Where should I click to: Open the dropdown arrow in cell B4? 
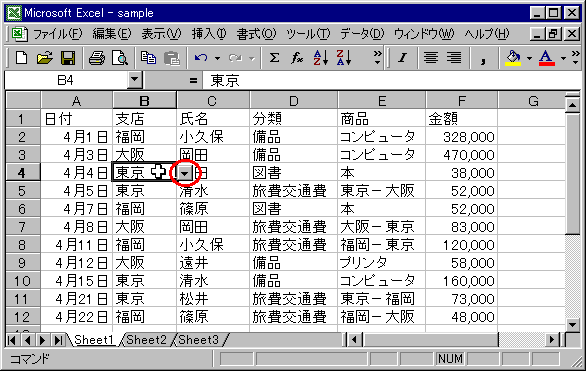pyautogui.click(x=185, y=173)
